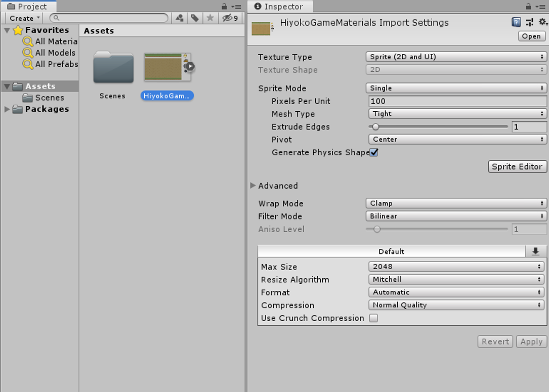This screenshot has height=392, width=549.
Task: Apply the import settings changes
Action: tap(531, 341)
